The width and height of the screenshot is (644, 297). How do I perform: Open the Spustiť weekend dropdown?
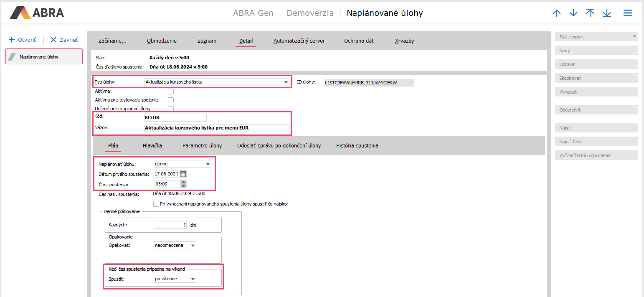pyautogui.click(x=193, y=279)
